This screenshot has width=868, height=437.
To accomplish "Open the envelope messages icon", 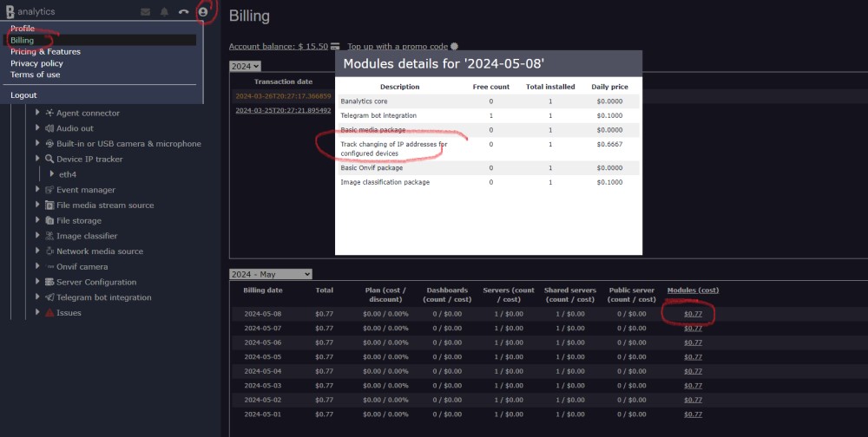I will (x=145, y=12).
